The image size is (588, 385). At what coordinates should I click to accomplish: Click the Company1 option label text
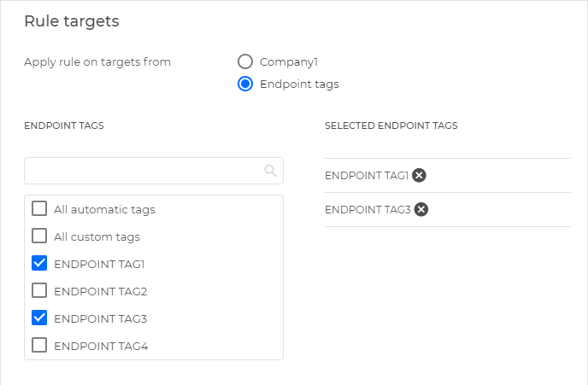[x=289, y=61]
